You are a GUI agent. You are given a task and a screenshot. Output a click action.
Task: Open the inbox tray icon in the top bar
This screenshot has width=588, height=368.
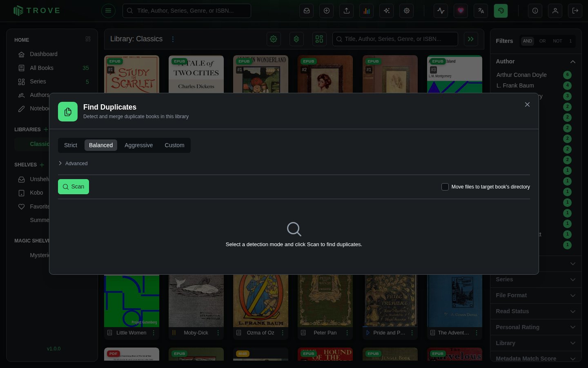tap(307, 11)
